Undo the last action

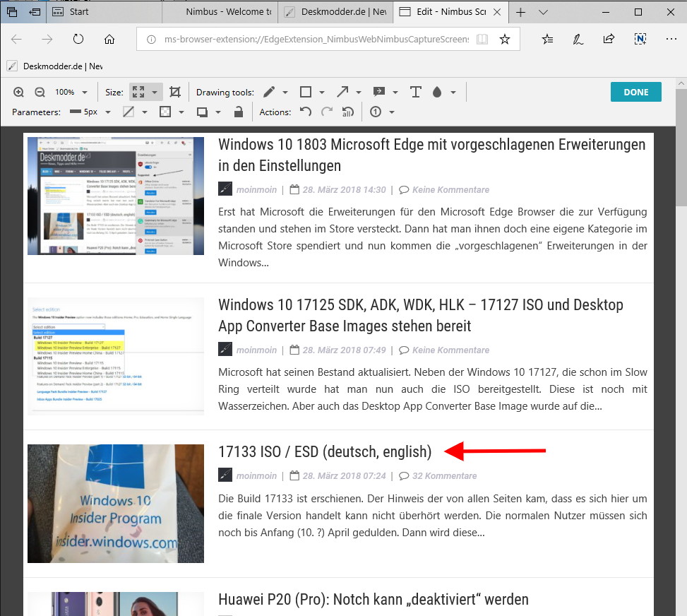click(x=306, y=112)
